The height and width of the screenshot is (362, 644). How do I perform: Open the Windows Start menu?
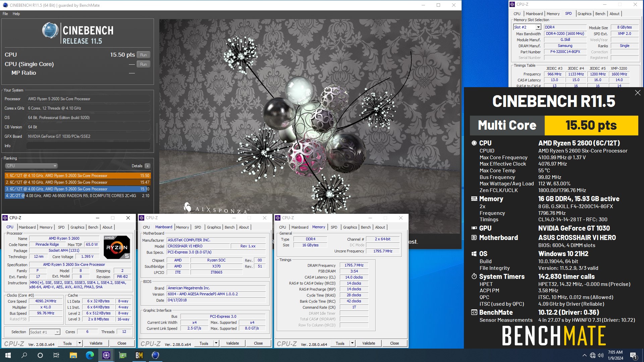[x=8, y=355]
